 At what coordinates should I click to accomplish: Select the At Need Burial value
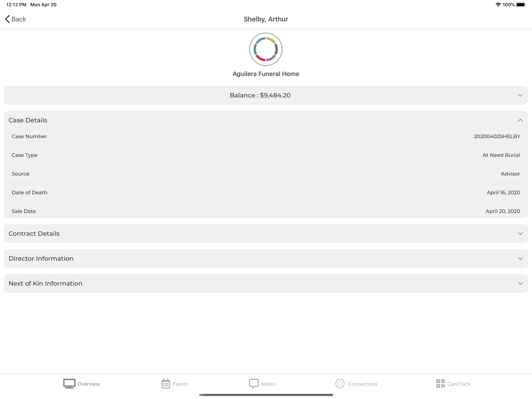pyautogui.click(x=501, y=155)
